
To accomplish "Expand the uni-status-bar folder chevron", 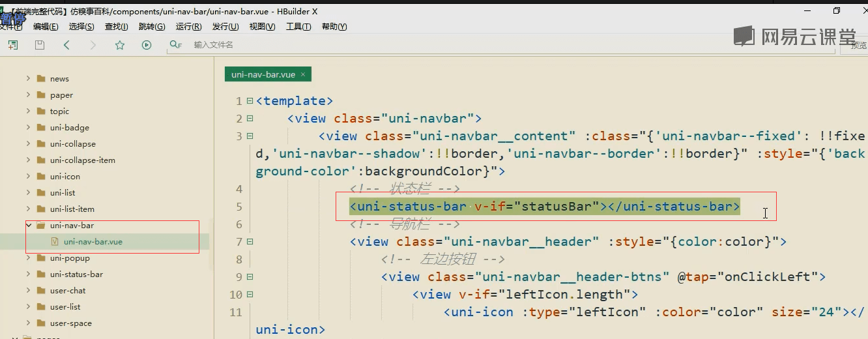I will click(28, 274).
